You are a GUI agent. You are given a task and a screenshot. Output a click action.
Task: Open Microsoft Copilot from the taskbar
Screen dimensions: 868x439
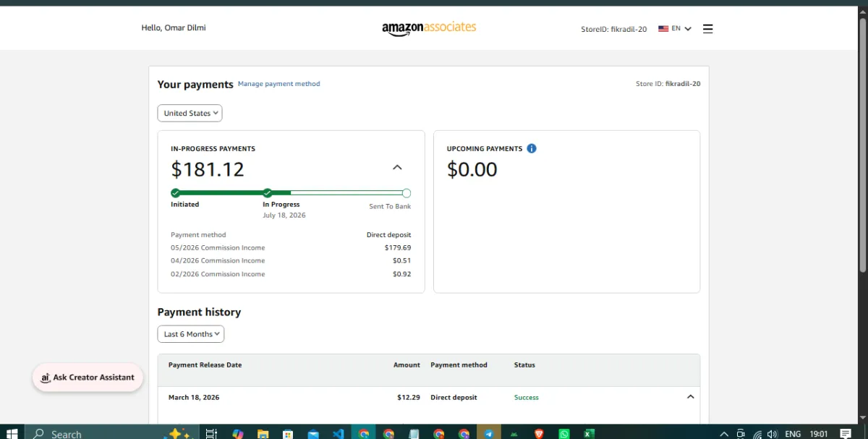[x=237, y=433]
